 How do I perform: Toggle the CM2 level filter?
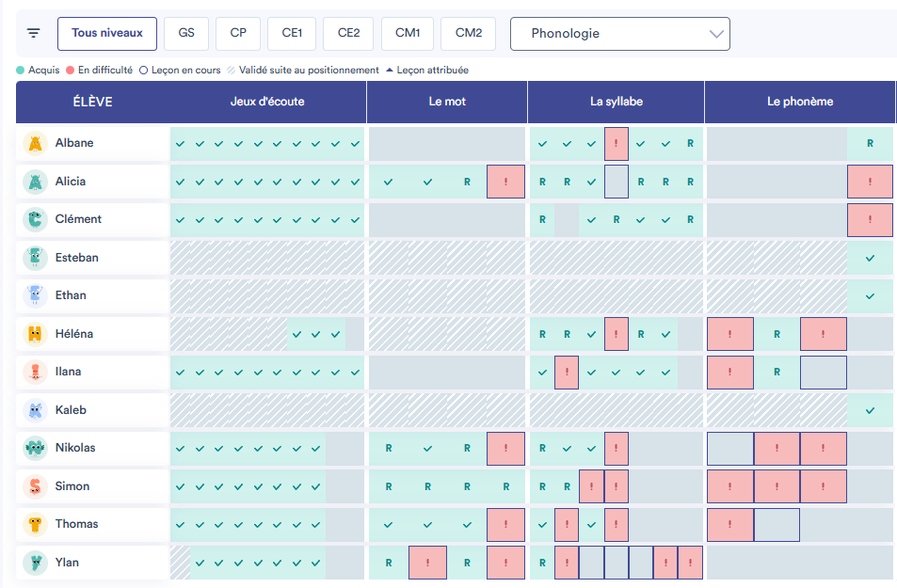click(x=469, y=34)
